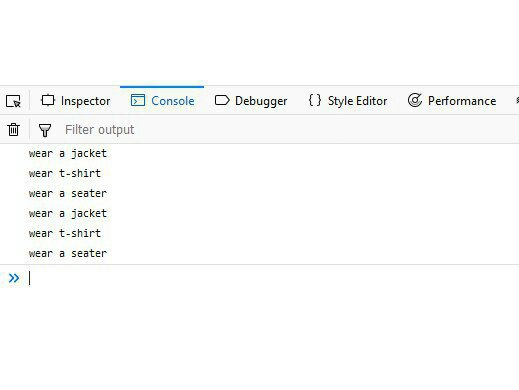The image size is (519, 390).
Task: Select the first "wear a jacket" log message
Action: coord(68,154)
